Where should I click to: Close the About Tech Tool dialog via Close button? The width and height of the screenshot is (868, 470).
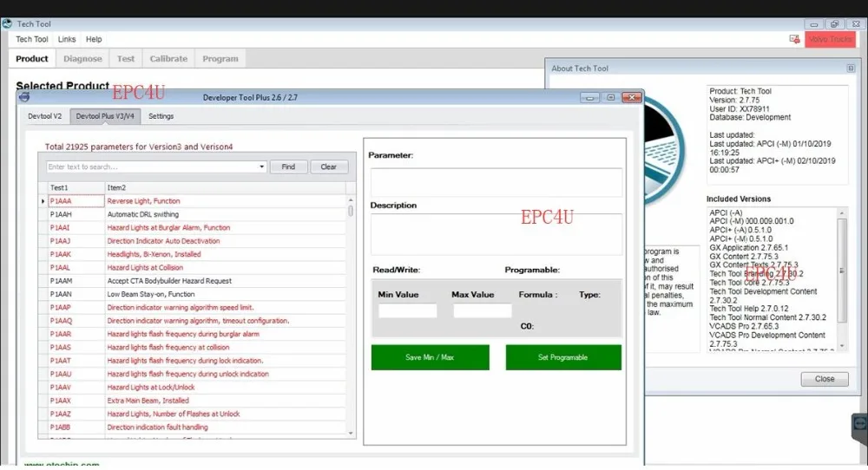[825, 379]
